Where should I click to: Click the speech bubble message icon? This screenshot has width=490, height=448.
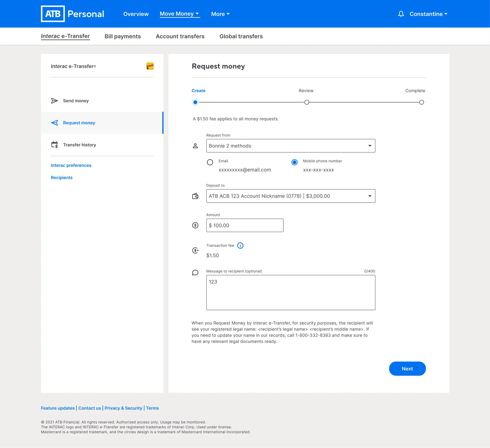click(x=195, y=272)
